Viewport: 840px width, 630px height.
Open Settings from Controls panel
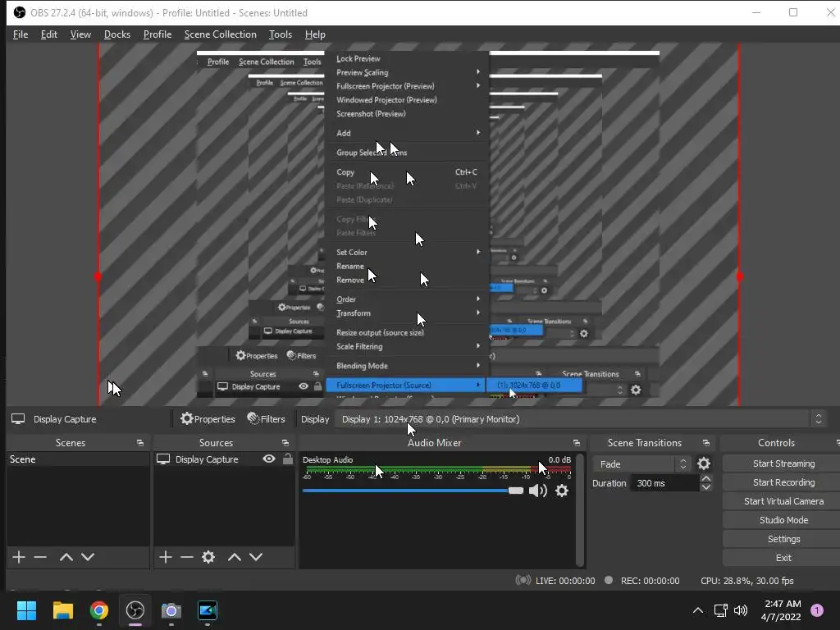[x=783, y=539]
